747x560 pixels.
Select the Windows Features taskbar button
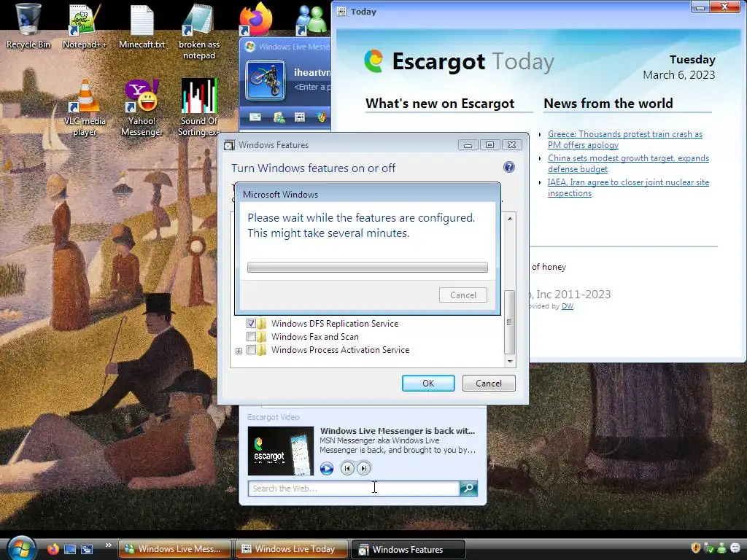click(408, 550)
